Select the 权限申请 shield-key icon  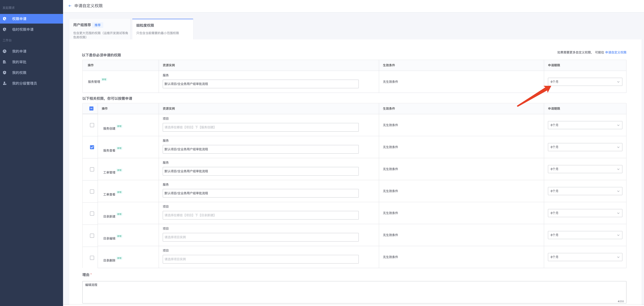pos(4,18)
